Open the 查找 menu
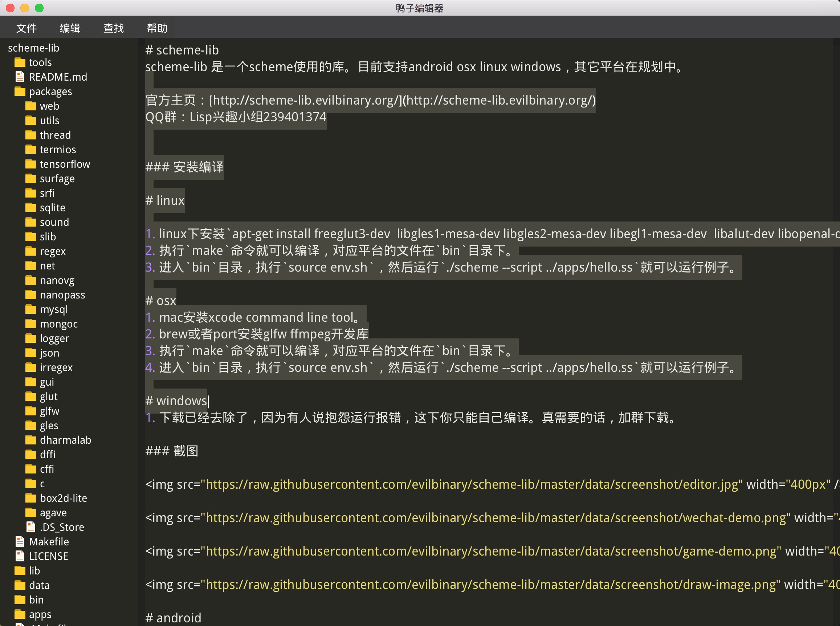 [114, 28]
